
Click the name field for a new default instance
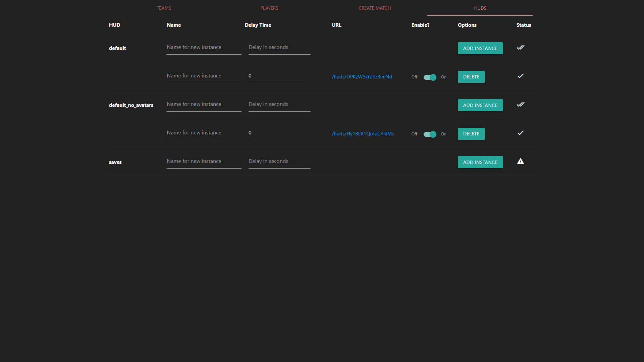tap(204, 47)
